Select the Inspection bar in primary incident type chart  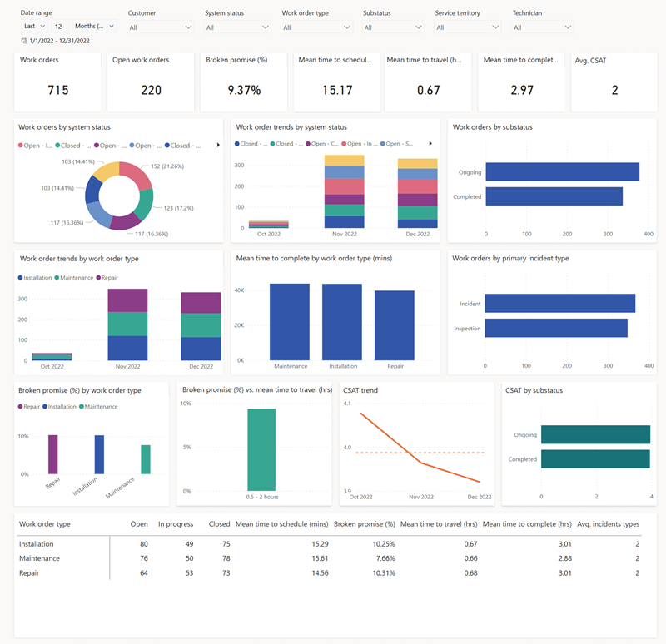556,328
